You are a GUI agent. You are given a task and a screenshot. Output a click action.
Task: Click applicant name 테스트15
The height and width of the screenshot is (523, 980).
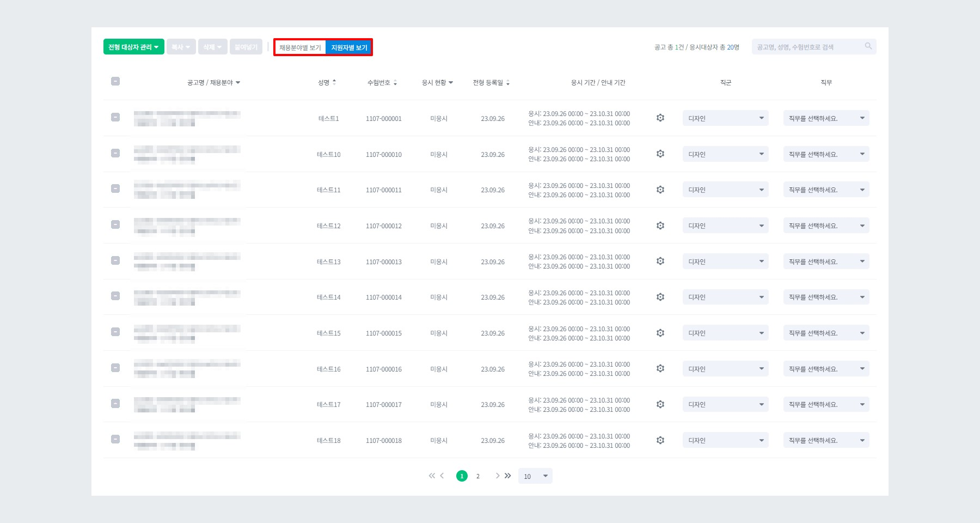pyautogui.click(x=329, y=333)
